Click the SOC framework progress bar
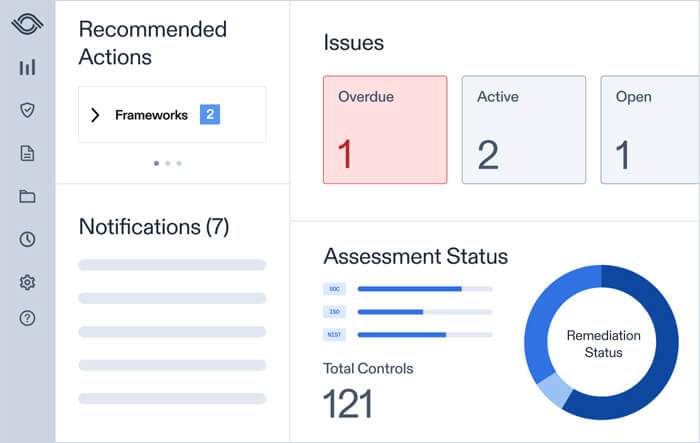Viewport: 700px width, 443px height. coord(424,288)
